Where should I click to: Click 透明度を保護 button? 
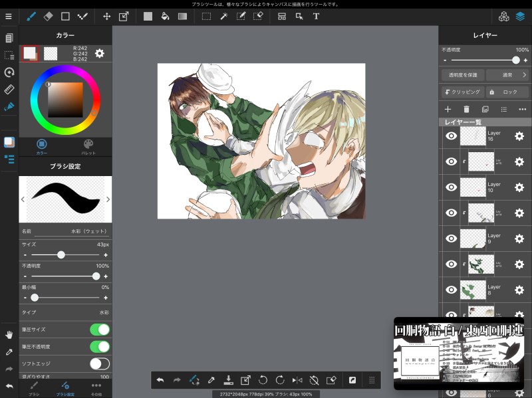coord(463,75)
